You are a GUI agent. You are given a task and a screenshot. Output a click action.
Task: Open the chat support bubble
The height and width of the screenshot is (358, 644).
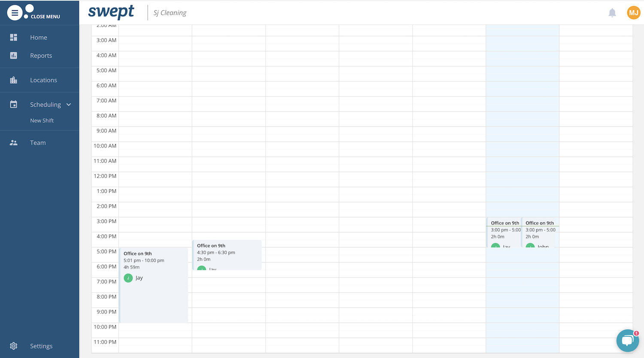pyautogui.click(x=627, y=340)
